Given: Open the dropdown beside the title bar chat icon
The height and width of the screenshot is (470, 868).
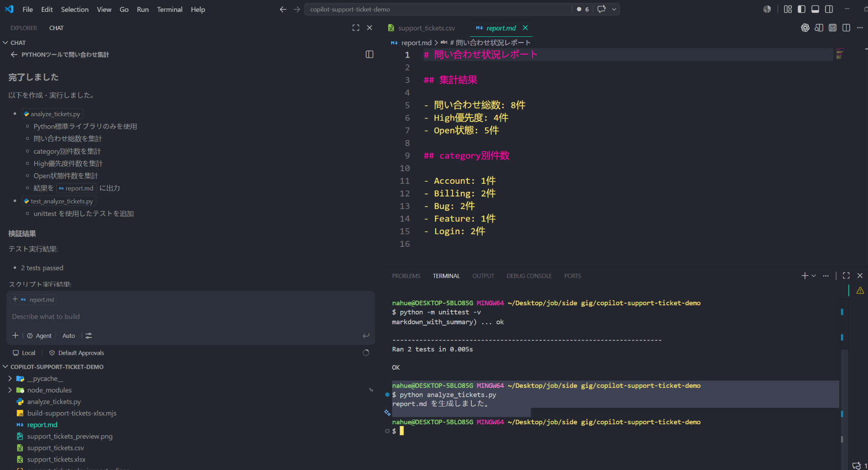Looking at the screenshot, I should point(614,9).
